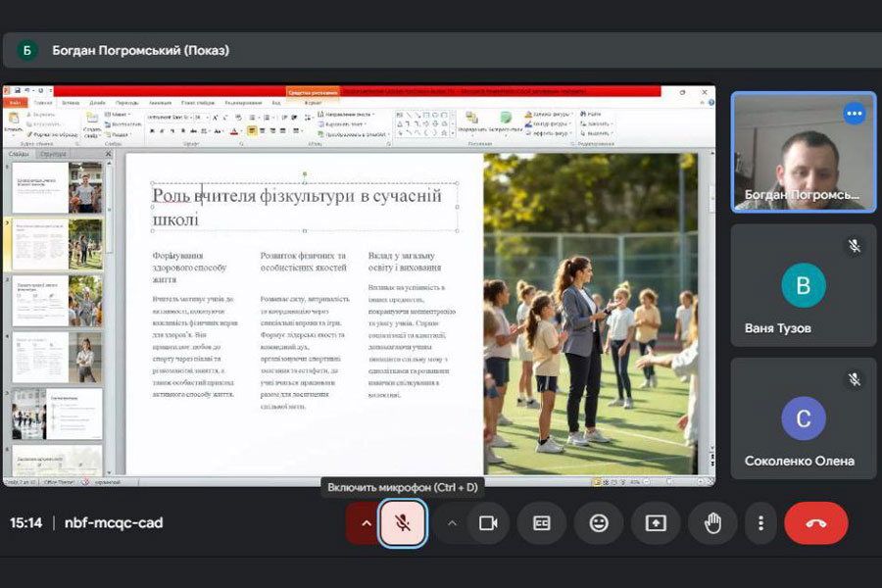Click the Ваня Тузов muted mic icon
Viewport: 882px width, 588px height.
point(855,246)
